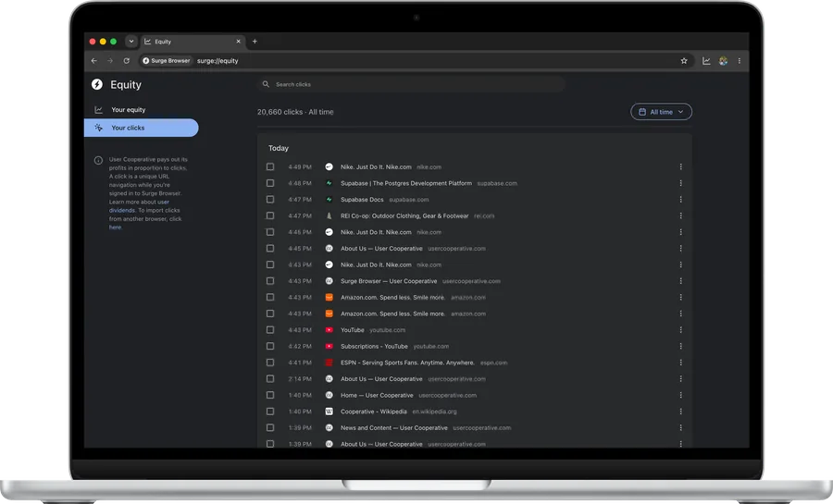Expand the tab search dropdown arrow
The image size is (833, 504).
(131, 42)
